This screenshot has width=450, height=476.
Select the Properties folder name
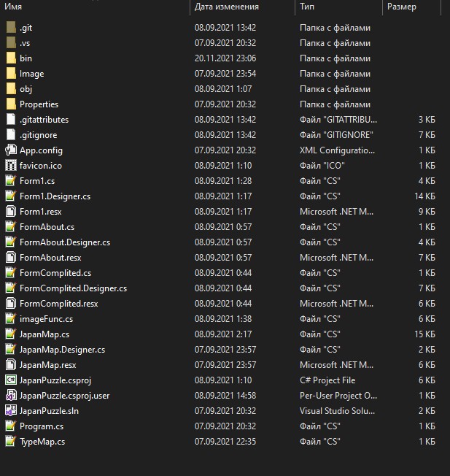click(x=39, y=104)
